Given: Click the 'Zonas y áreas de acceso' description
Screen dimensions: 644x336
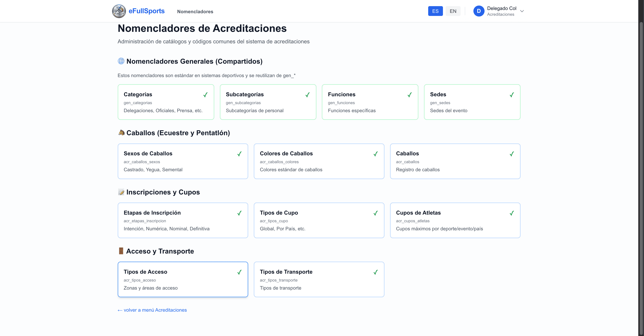Looking at the screenshot, I should pyautogui.click(x=150, y=288).
